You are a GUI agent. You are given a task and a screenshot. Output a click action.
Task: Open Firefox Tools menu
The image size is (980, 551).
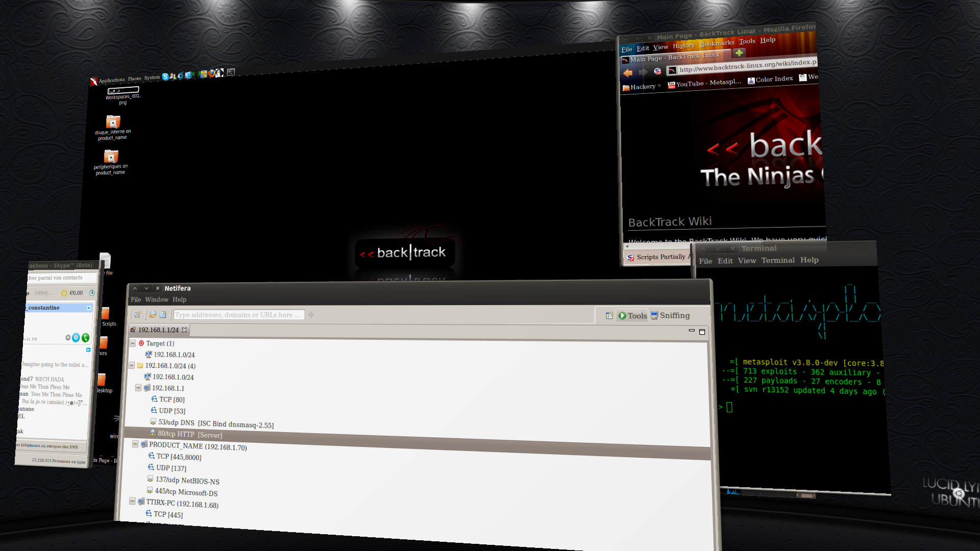pyautogui.click(x=747, y=41)
